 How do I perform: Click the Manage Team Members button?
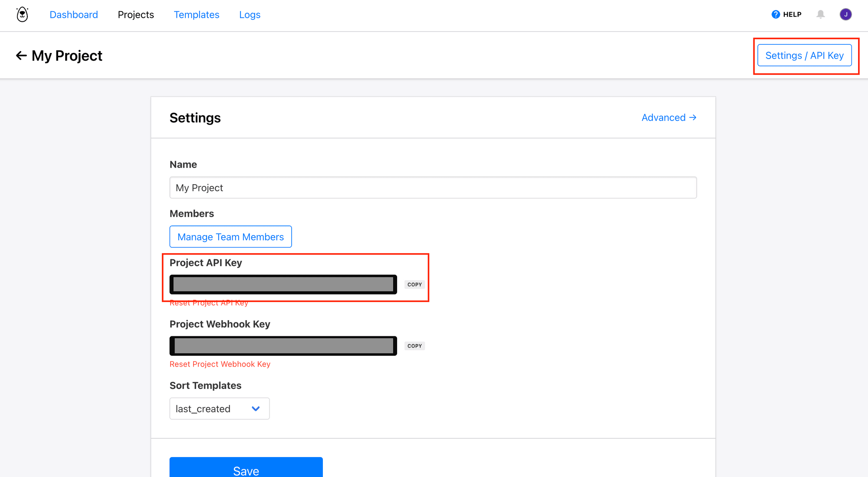230,237
